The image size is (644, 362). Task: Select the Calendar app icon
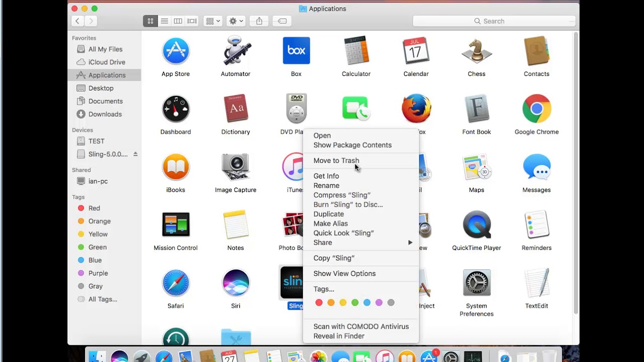tap(416, 51)
